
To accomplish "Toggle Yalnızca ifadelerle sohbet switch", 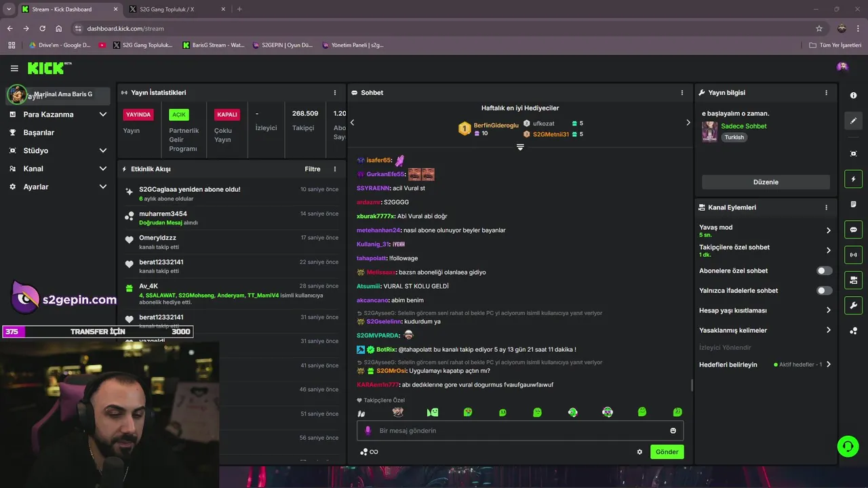I will coord(824,291).
